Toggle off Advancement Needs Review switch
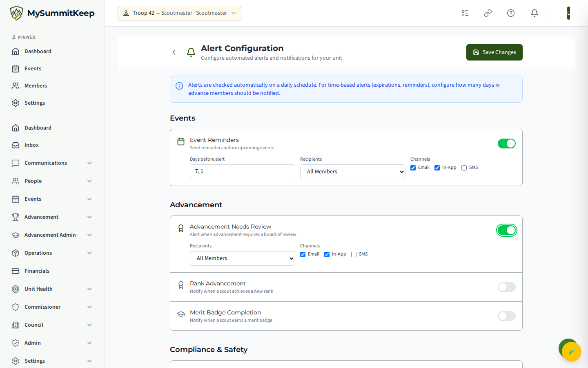588x368 pixels. point(507,230)
